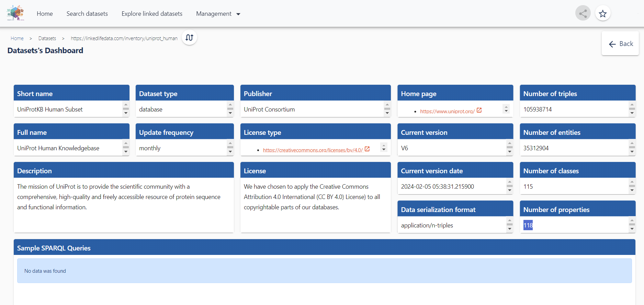This screenshot has width=644, height=305.
Task: Click the Number of properties card header
Action: click(578, 209)
